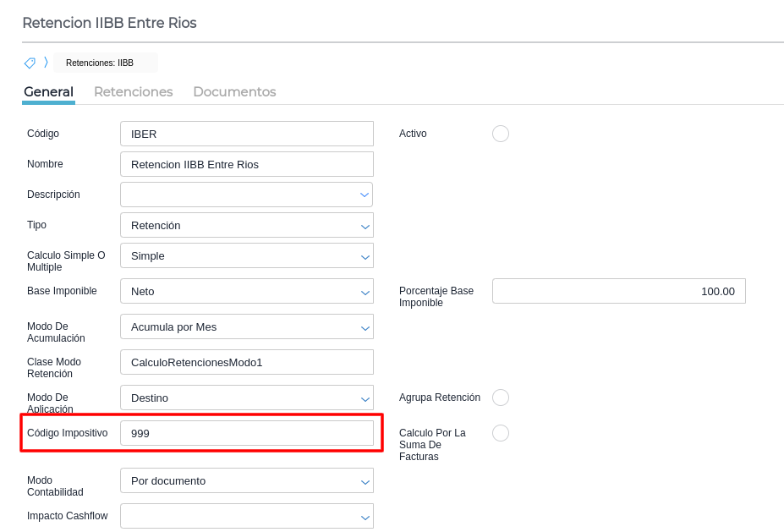Click the Retenciones: IIBB breadcrumb tag
The width and height of the screenshot is (784, 532).
(100, 63)
